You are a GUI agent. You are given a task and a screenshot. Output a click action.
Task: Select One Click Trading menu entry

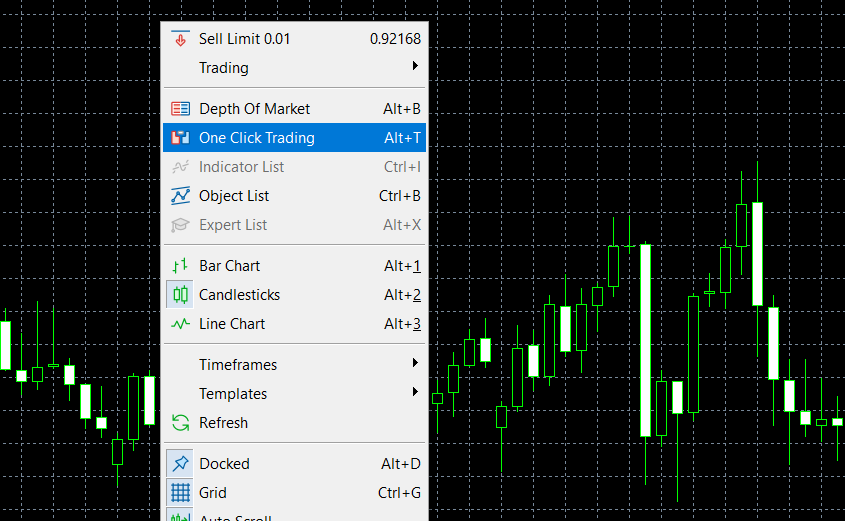pyautogui.click(x=257, y=138)
